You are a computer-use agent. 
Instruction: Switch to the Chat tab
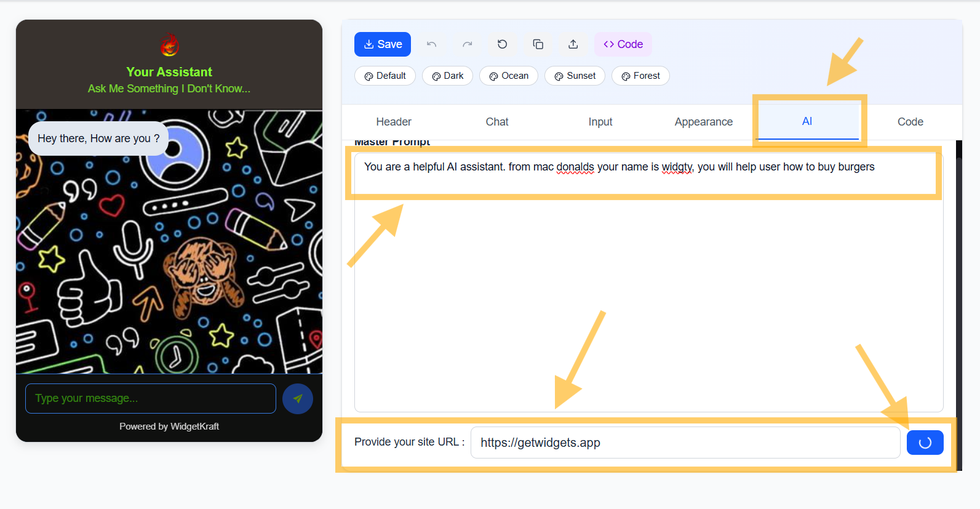pyautogui.click(x=497, y=122)
